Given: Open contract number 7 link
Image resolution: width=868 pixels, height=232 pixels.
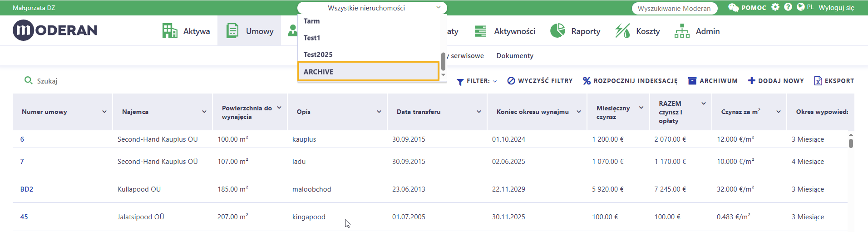Looking at the screenshot, I should (x=22, y=161).
